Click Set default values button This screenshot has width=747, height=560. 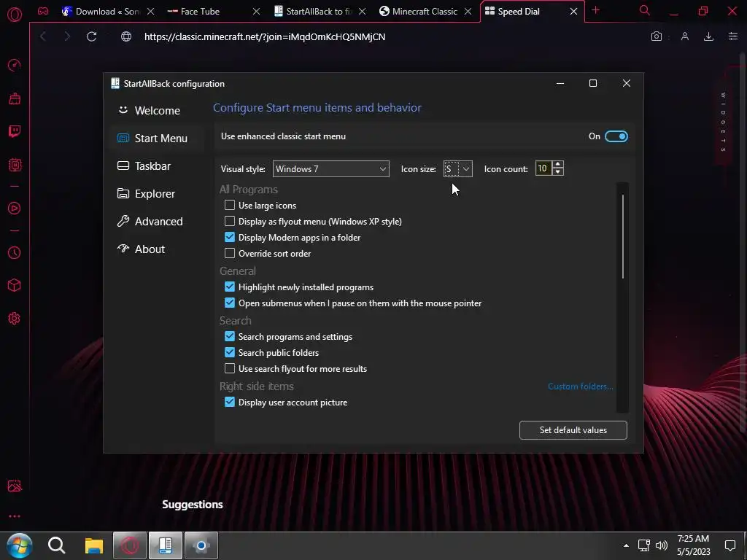(573, 430)
